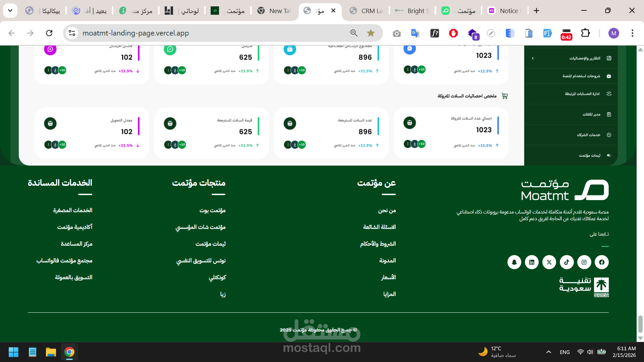Click the X (Twitter) footer icon

[549, 262]
